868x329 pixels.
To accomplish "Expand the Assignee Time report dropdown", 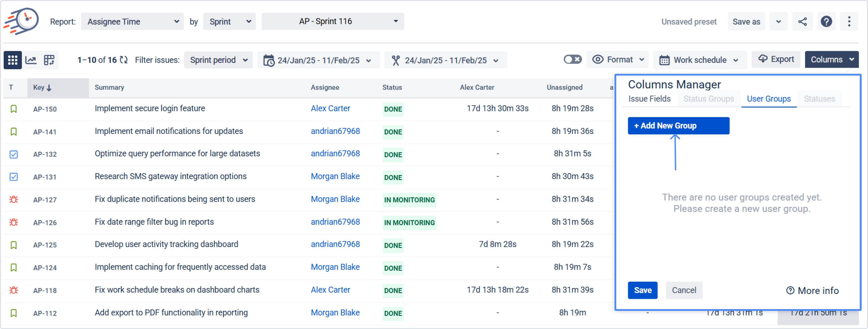I will 132,22.
